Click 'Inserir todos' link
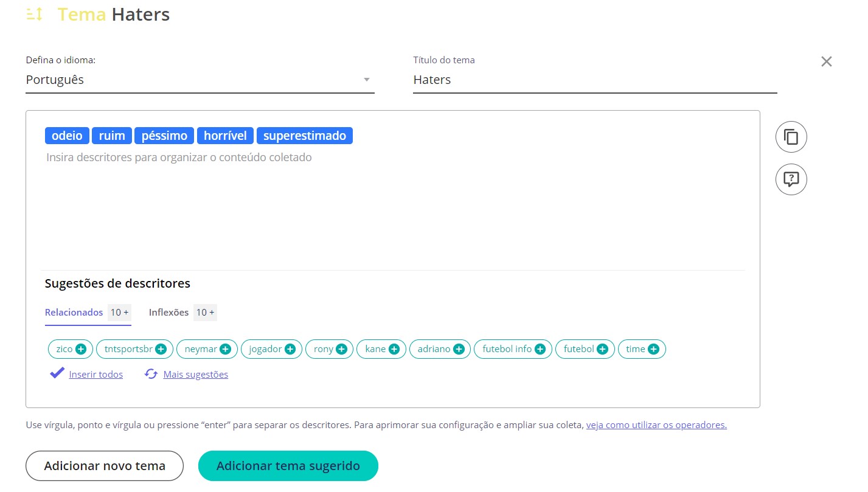 [95, 375]
